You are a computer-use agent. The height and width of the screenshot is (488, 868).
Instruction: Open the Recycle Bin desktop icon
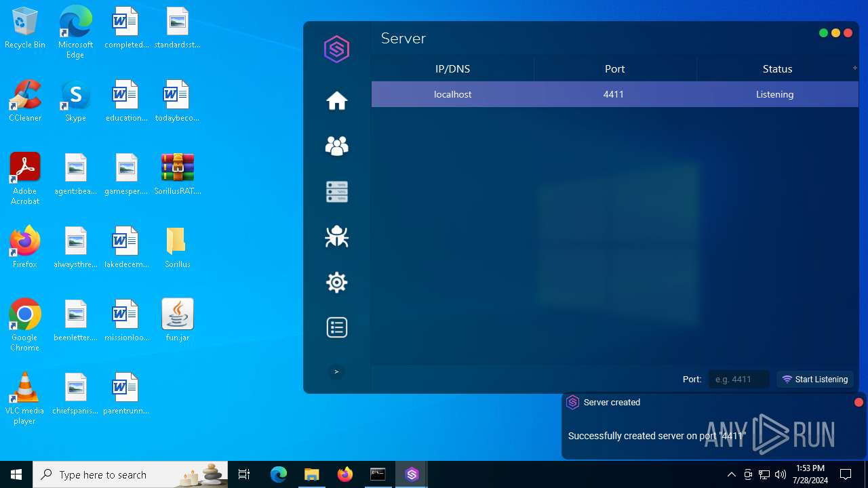pyautogui.click(x=25, y=28)
